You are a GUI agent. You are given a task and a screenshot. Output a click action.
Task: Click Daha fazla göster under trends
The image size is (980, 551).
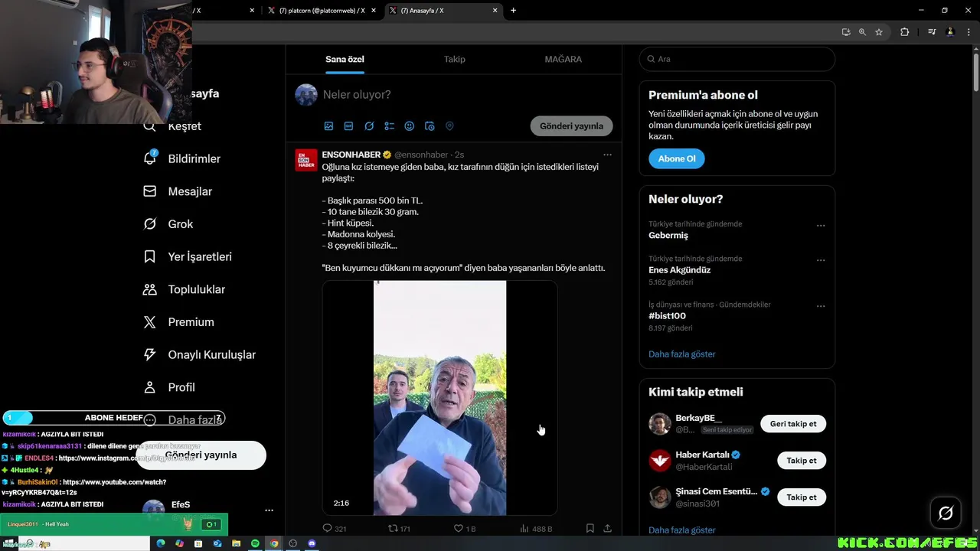pyautogui.click(x=682, y=354)
